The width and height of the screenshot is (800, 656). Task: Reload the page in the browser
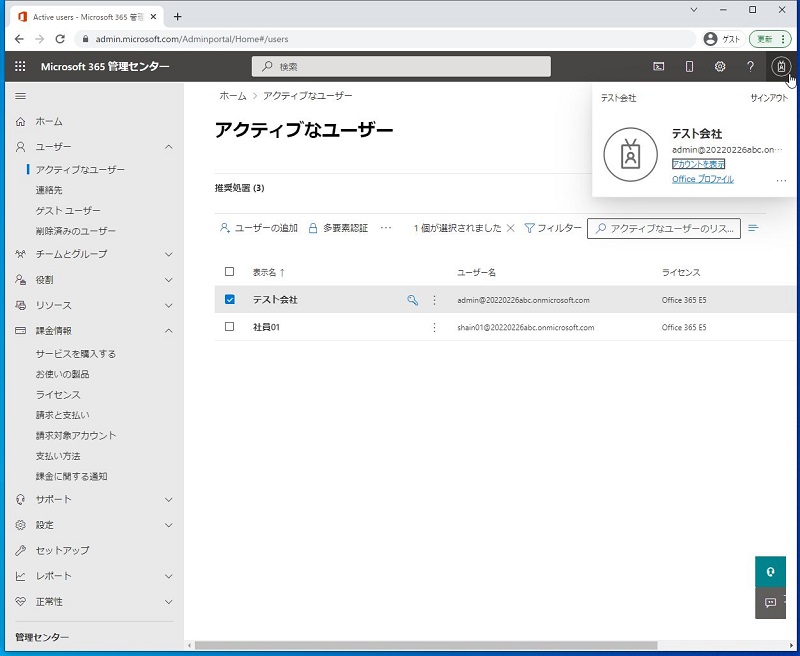[60, 39]
